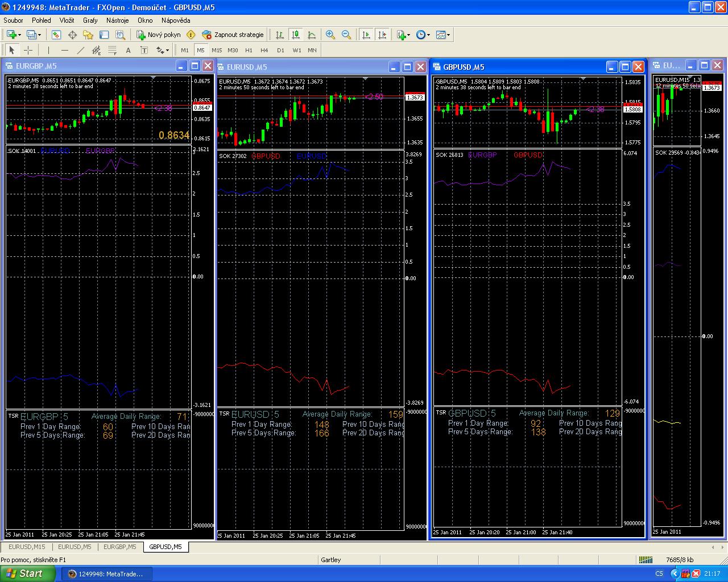Click the connection status bars indicator

(647, 560)
